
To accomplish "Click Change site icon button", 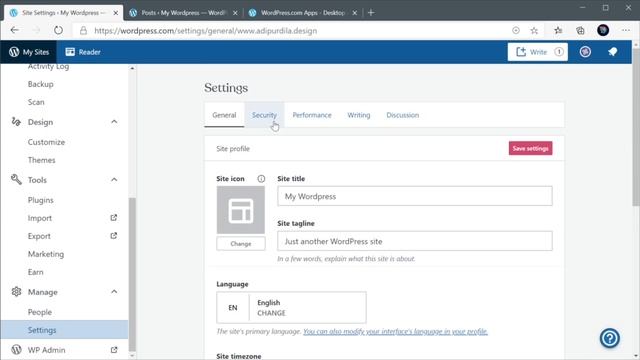I will tap(241, 244).
